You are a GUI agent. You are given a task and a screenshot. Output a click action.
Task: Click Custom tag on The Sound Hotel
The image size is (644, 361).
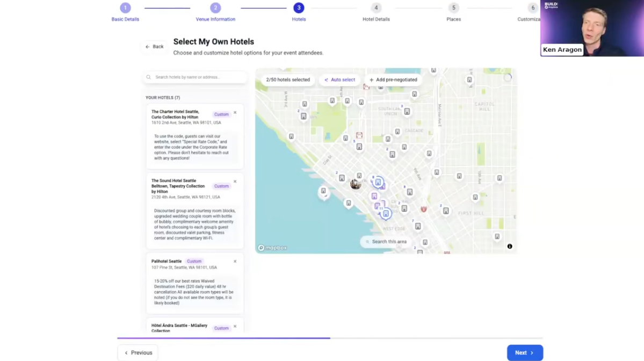pyautogui.click(x=221, y=186)
